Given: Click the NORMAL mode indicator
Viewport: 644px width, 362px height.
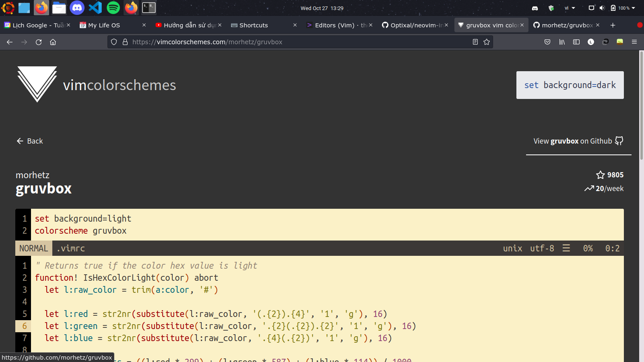Looking at the screenshot, I should tap(34, 248).
